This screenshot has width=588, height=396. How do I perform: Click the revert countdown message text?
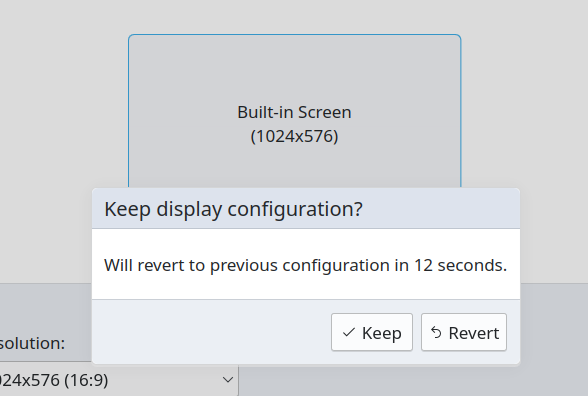pos(305,266)
